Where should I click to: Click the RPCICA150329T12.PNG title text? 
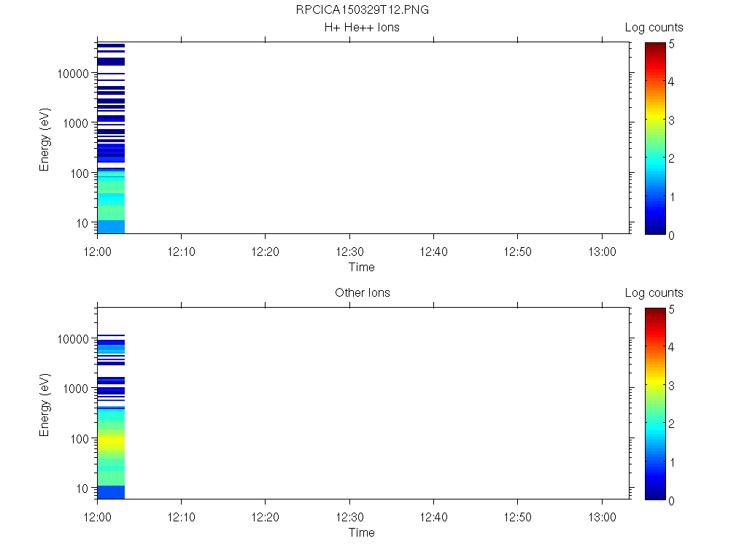[x=362, y=10]
